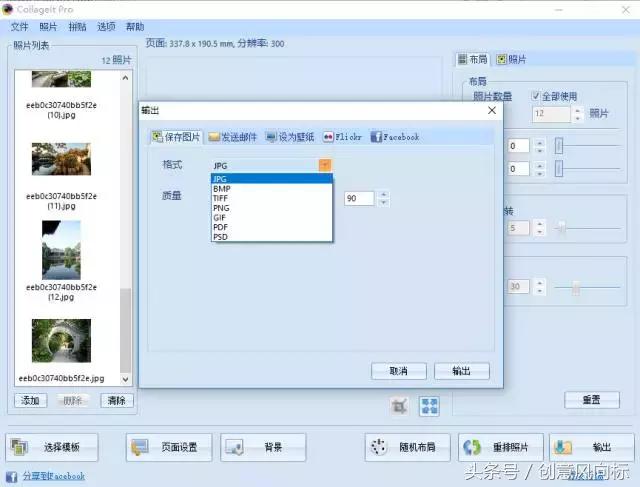Increase the value 5 stepper
This screenshot has height=487, width=640.
coord(540,224)
